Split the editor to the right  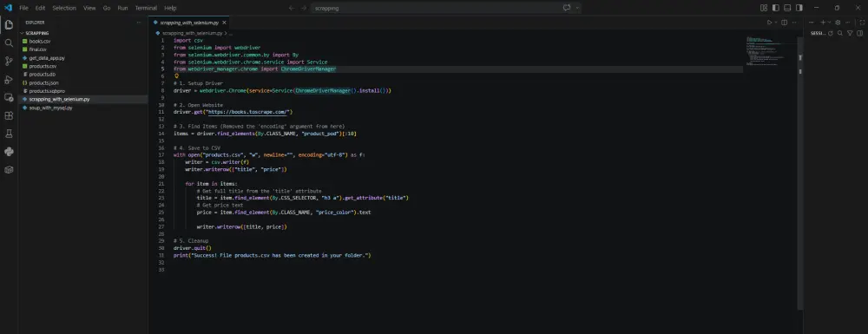click(784, 23)
